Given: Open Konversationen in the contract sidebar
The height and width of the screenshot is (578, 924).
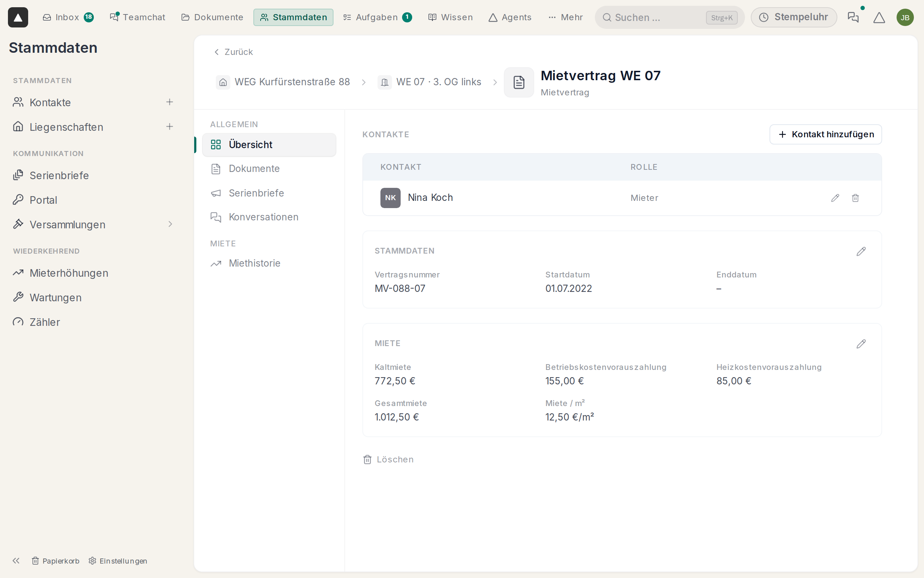Looking at the screenshot, I should [269, 217].
